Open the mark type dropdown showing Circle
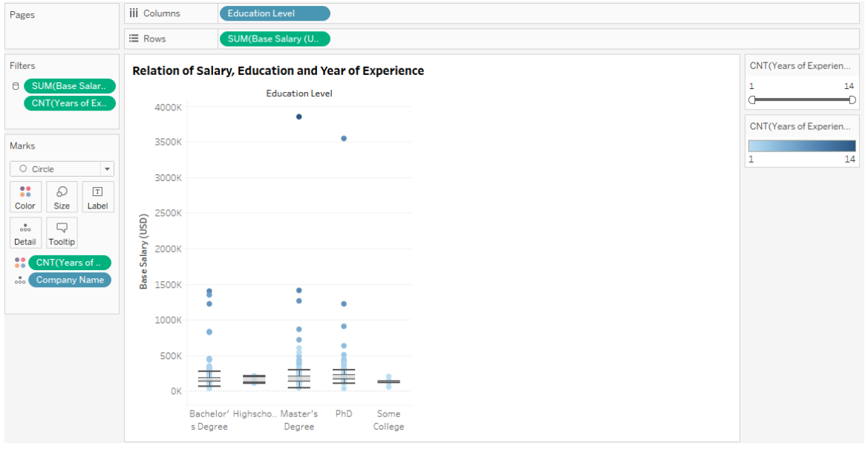868x449 pixels. click(x=107, y=168)
